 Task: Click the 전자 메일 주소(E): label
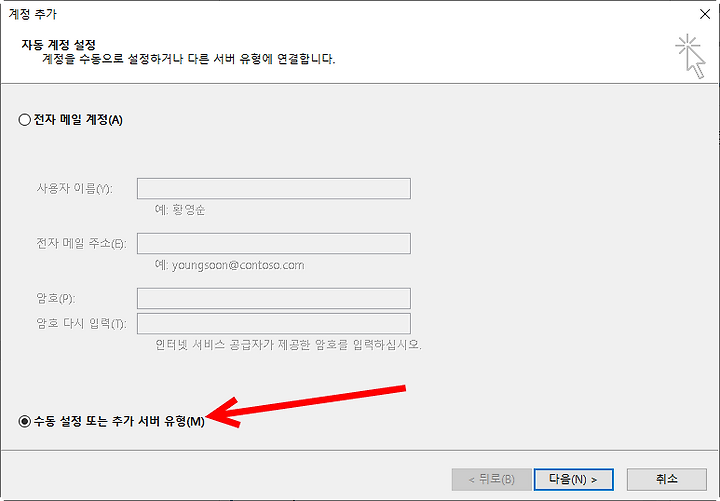[81, 243]
